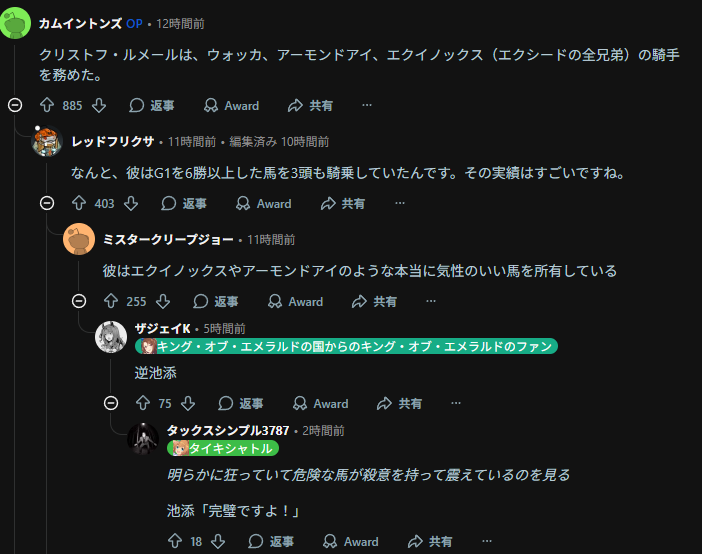
Task: Collapse ミスタークリープジョー's reply thread
Action: (x=79, y=301)
